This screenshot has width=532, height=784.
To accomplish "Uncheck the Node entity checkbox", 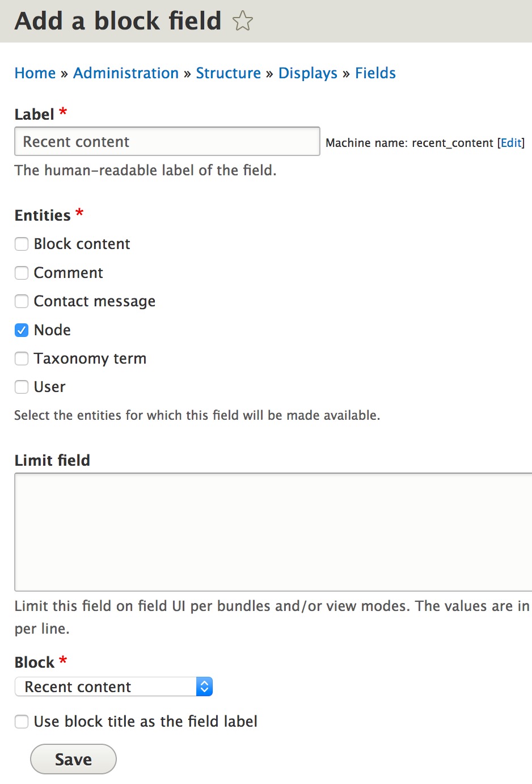I will [x=21, y=330].
